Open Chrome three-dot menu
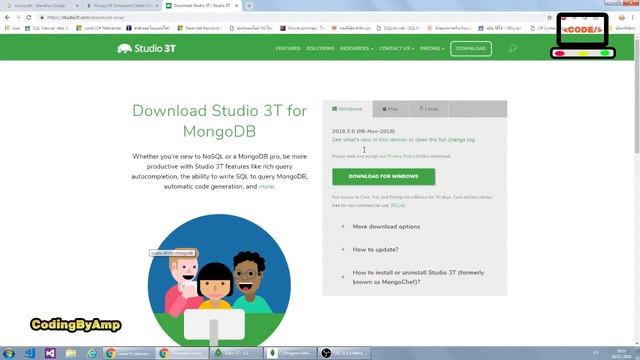 pos(633,18)
